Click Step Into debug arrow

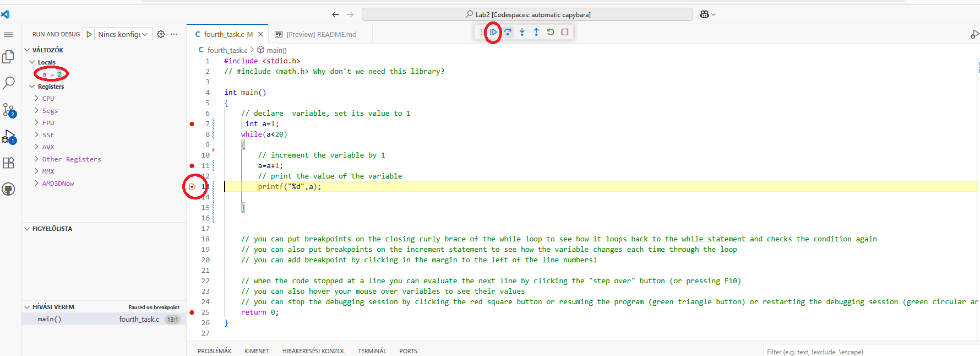(x=522, y=32)
